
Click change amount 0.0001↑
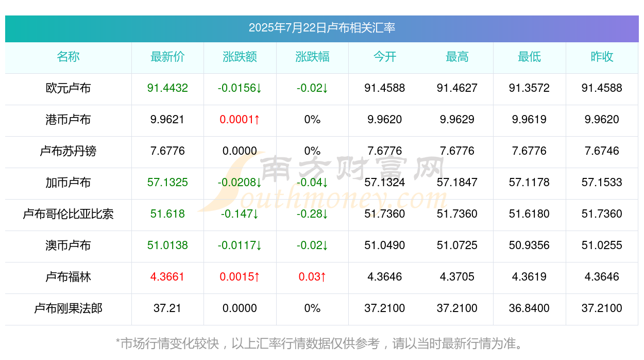click(x=240, y=120)
